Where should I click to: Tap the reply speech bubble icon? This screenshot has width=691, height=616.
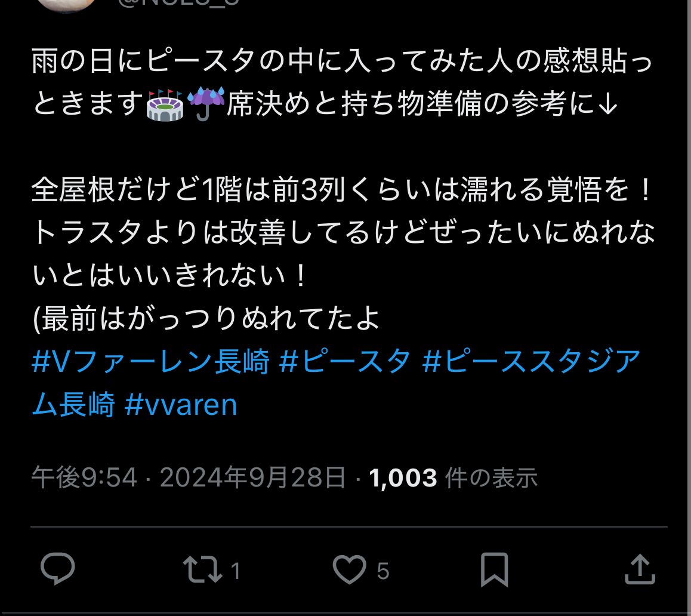tap(58, 569)
